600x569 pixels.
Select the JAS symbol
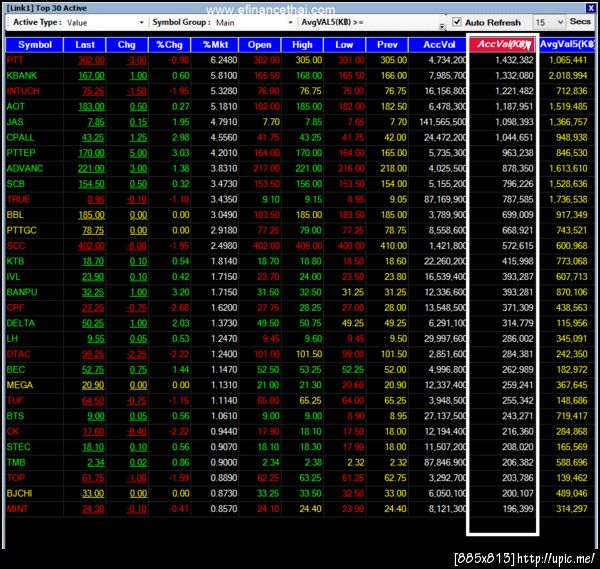[15, 122]
